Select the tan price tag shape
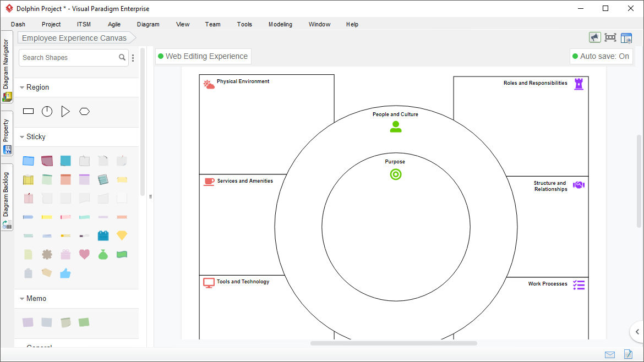Screen dimensions: 644x362 point(47,273)
